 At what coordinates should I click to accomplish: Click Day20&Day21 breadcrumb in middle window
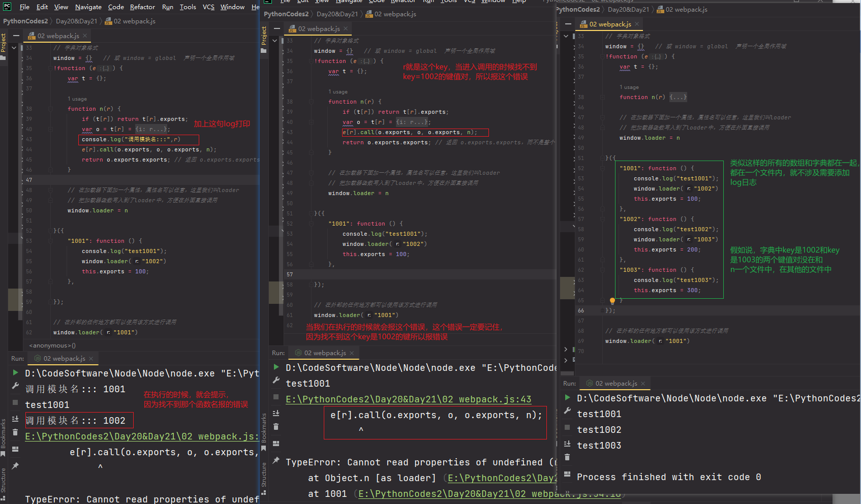pyautogui.click(x=337, y=14)
